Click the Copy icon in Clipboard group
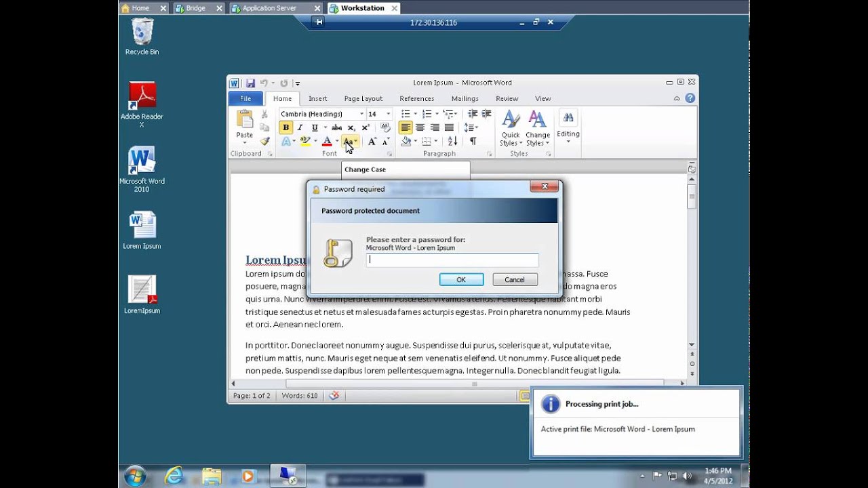Viewport: 868px width, 488px height. click(x=264, y=127)
